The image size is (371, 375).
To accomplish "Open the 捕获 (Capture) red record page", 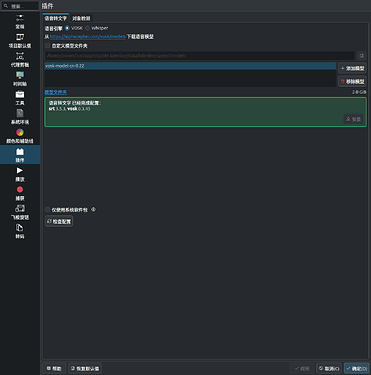I will point(20,193).
